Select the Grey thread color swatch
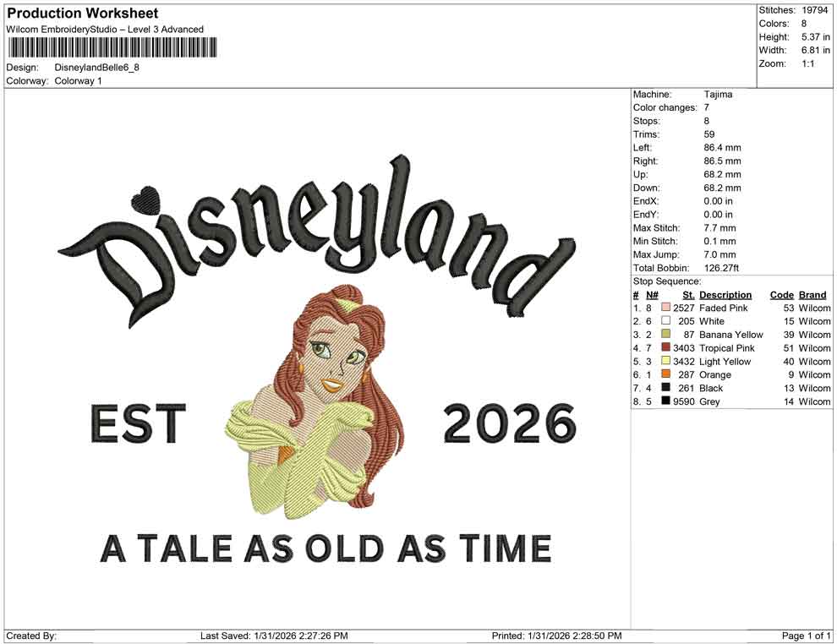Screen dimensions: 837x644 (665, 401)
